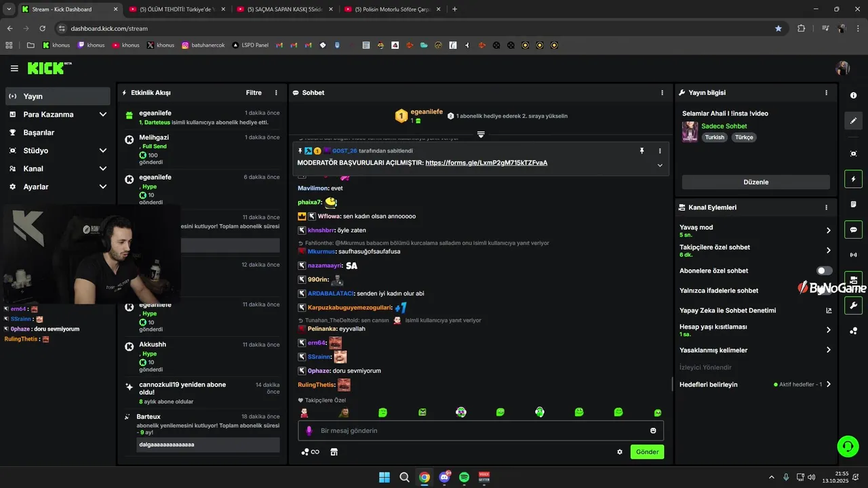
Task: Click the Türkçe tag chip
Action: [744, 137]
